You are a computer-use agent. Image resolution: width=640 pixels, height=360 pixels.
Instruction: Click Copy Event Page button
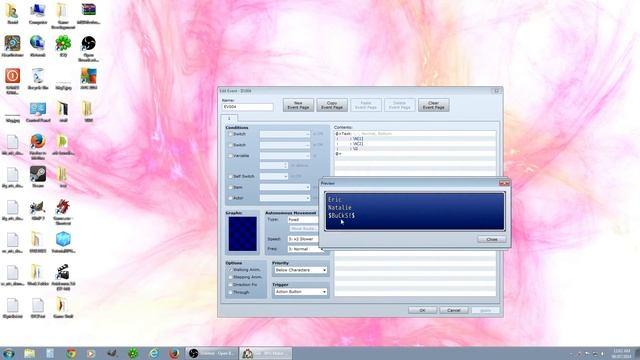[x=332, y=105]
